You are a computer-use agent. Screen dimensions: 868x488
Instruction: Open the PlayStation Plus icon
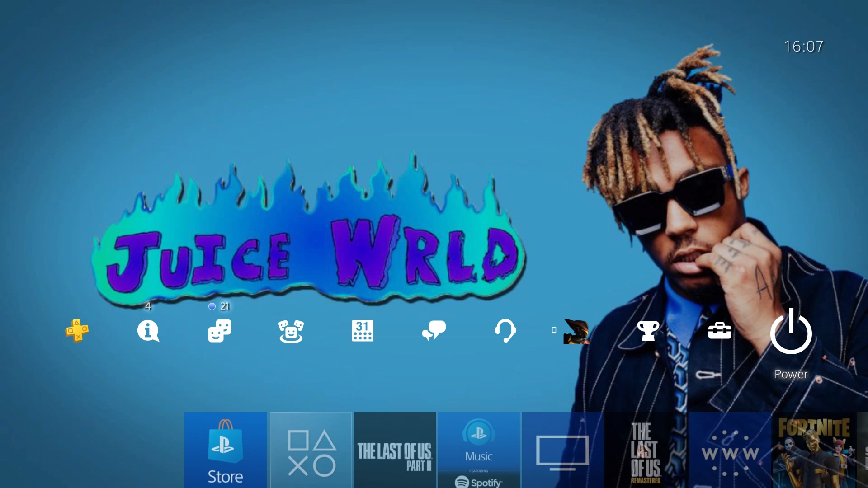pos(77,331)
